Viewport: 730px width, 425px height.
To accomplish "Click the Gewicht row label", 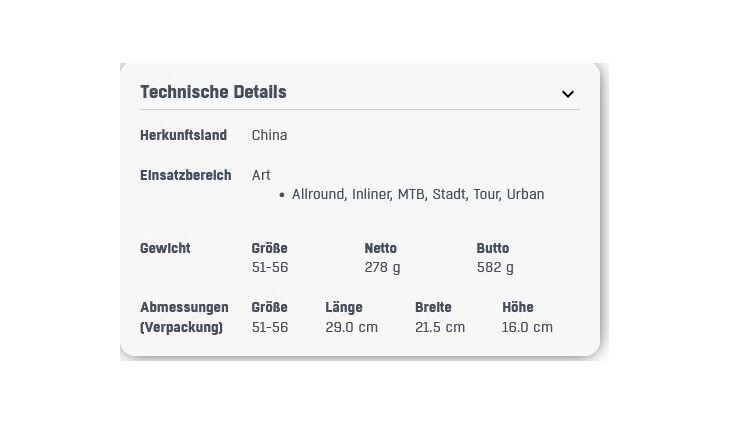I will click(165, 248).
